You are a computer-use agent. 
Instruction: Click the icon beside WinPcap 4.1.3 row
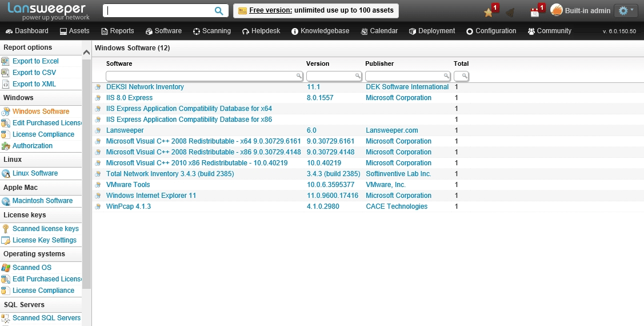point(98,207)
